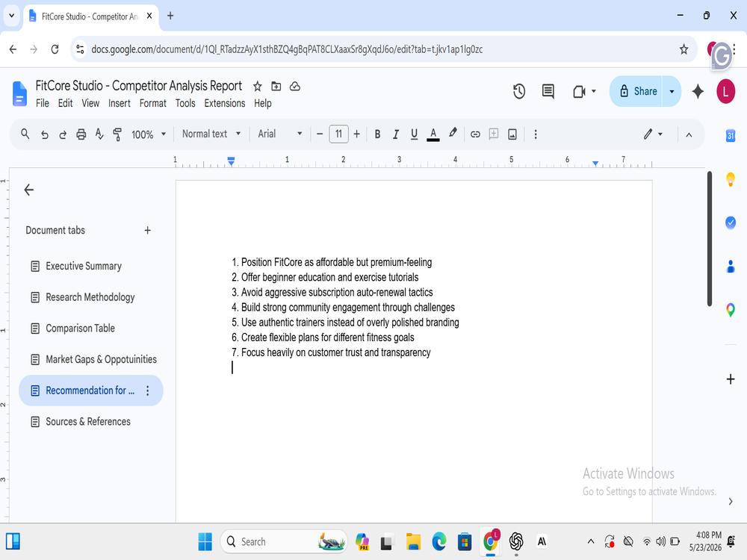Click the Windows Start button
747x560 pixels.
pos(205,541)
